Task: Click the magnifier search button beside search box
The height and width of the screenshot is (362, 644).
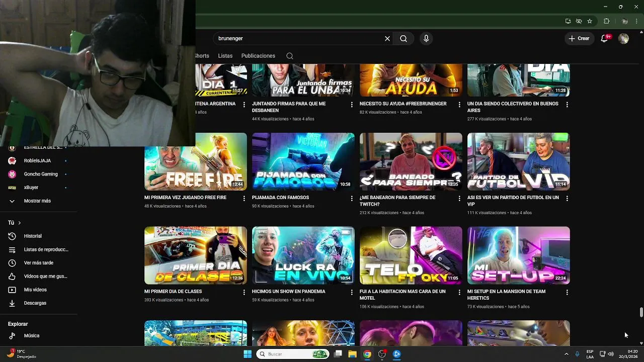Action: point(404,39)
